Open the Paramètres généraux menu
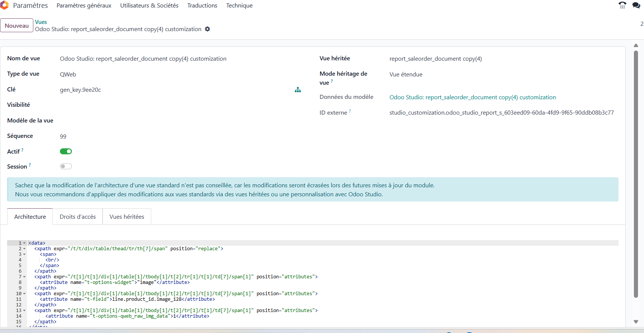The width and height of the screenshot is (644, 333). pyautogui.click(x=84, y=6)
